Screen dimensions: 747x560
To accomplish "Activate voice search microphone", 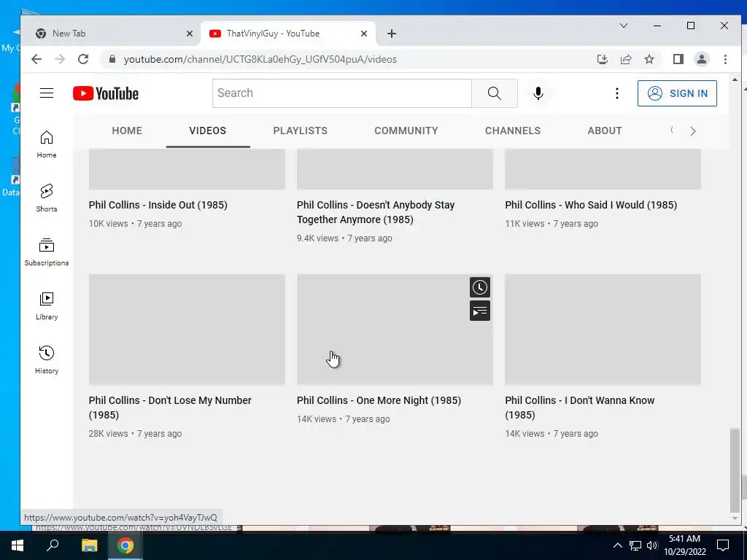I will click(538, 93).
